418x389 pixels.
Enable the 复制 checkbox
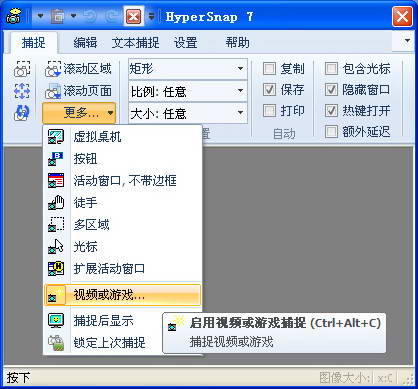pyautogui.click(x=269, y=69)
